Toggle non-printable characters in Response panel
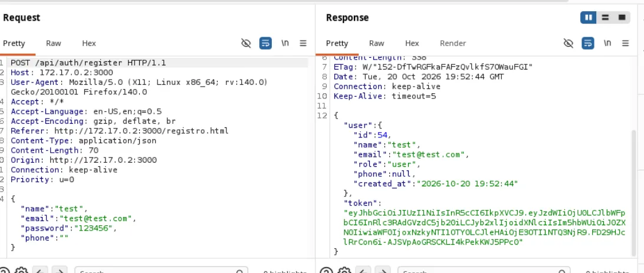 point(569,43)
